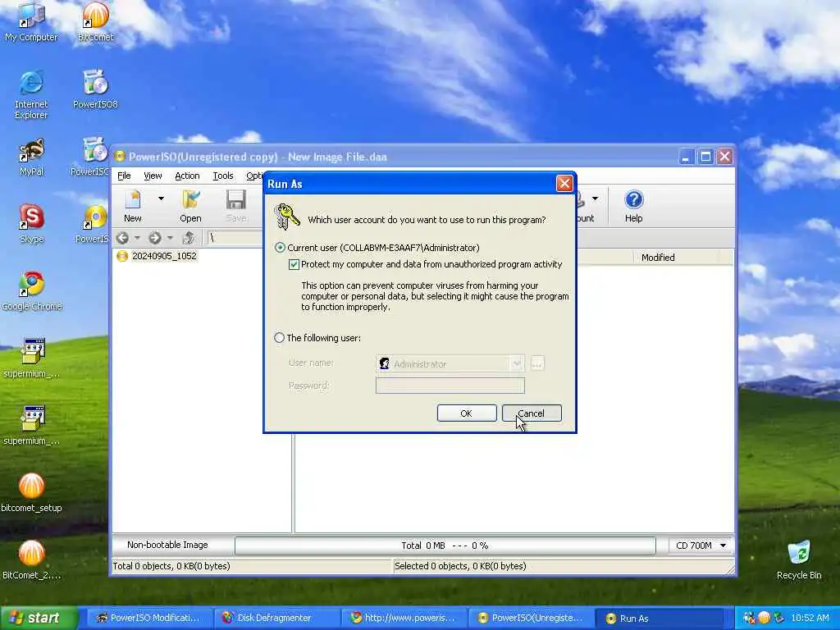Select the 20240905_1052 disc tree item
This screenshot has height=630, width=840.
(163, 256)
